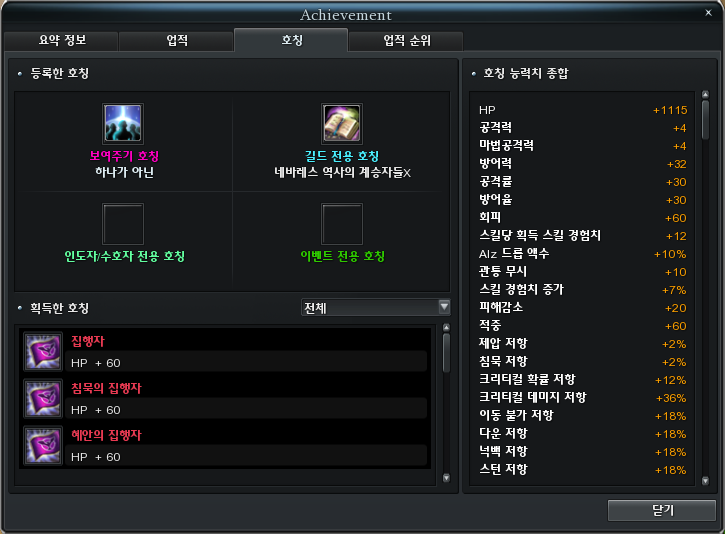
Task: Click the 닫기 button
Action: 662,510
